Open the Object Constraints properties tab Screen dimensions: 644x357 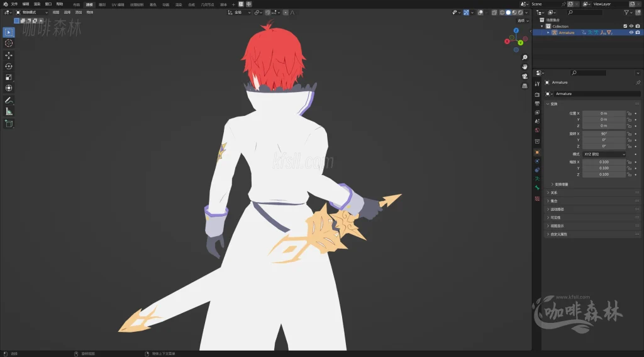click(537, 170)
